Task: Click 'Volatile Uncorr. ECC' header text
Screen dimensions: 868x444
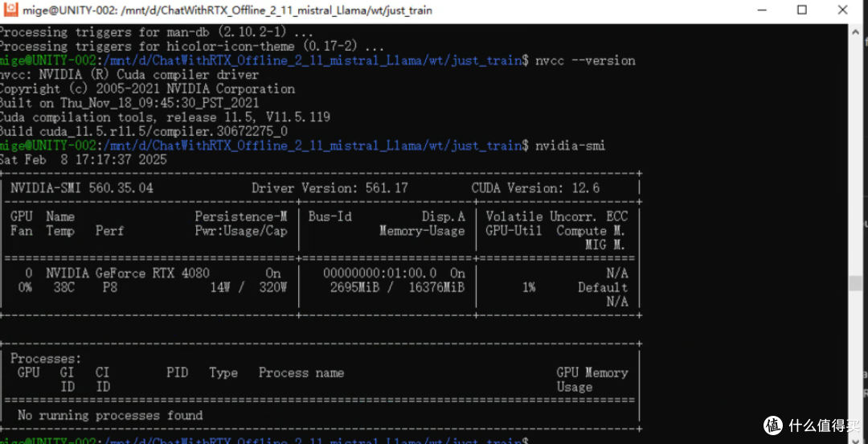Action: click(x=557, y=216)
